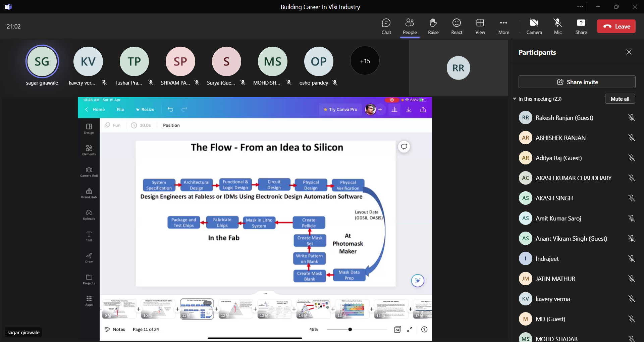644x342 pixels.
Task: Click the Share screen icon
Action: coord(581,26)
